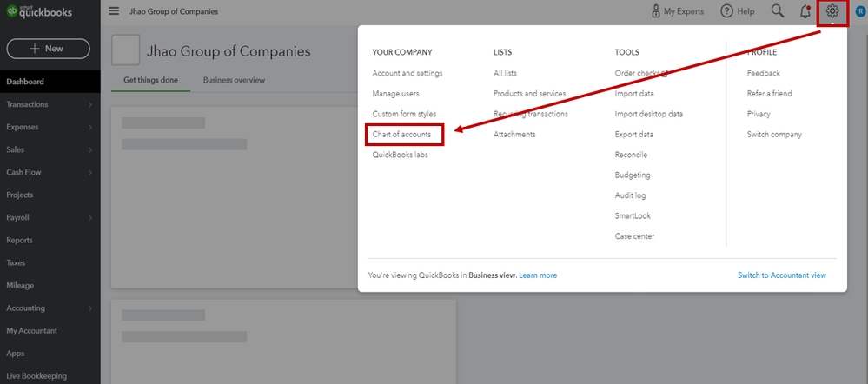This screenshot has width=868, height=384.
Task: Expand the Transactions sidebar chevron
Action: pos(90,104)
